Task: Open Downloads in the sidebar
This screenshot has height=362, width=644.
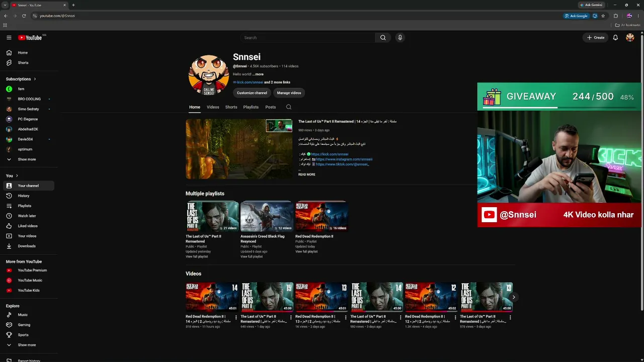Action: 28,246
